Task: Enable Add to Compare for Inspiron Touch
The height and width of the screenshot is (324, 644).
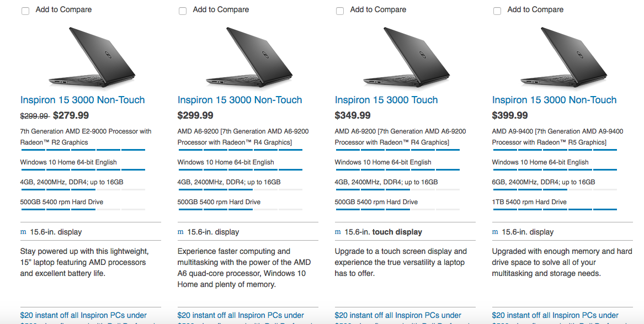Action: pyautogui.click(x=340, y=11)
